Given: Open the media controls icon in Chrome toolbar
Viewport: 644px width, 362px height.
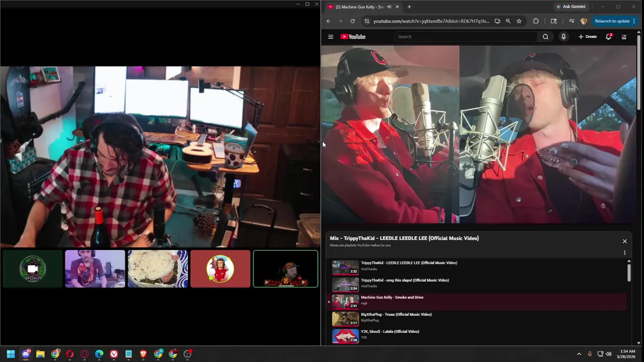Looking at the screenshot, I should [572, 21].
